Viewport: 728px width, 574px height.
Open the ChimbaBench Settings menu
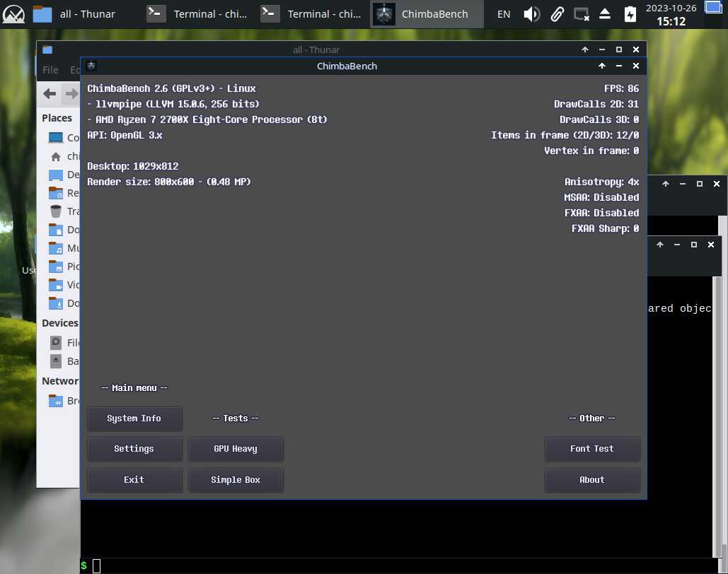(x=134, y=449)
